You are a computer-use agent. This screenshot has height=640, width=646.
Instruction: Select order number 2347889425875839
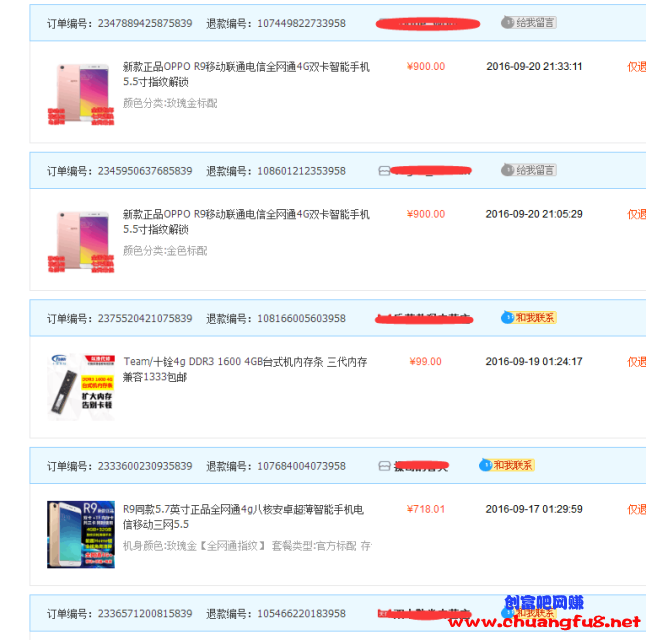tap(145, 23)
